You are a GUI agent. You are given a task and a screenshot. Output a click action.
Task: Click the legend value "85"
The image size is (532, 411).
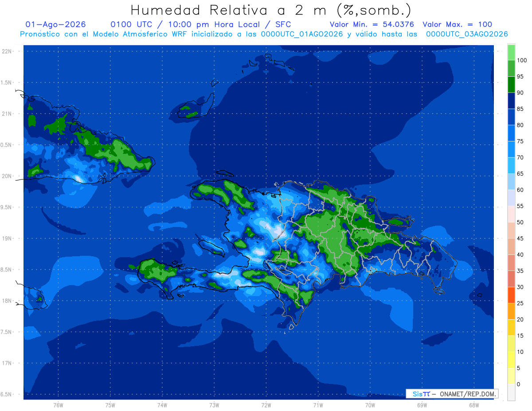click(520, 109)
